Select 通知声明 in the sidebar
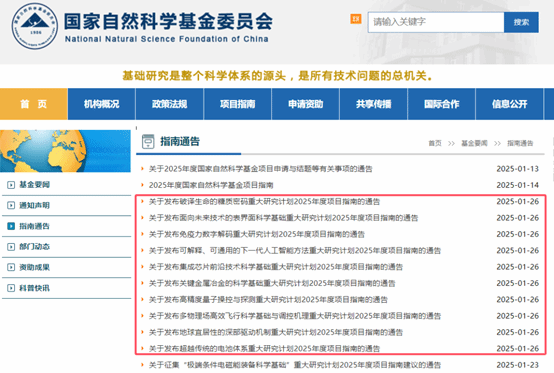Screen dimensions: 554x373 (34, 205)
